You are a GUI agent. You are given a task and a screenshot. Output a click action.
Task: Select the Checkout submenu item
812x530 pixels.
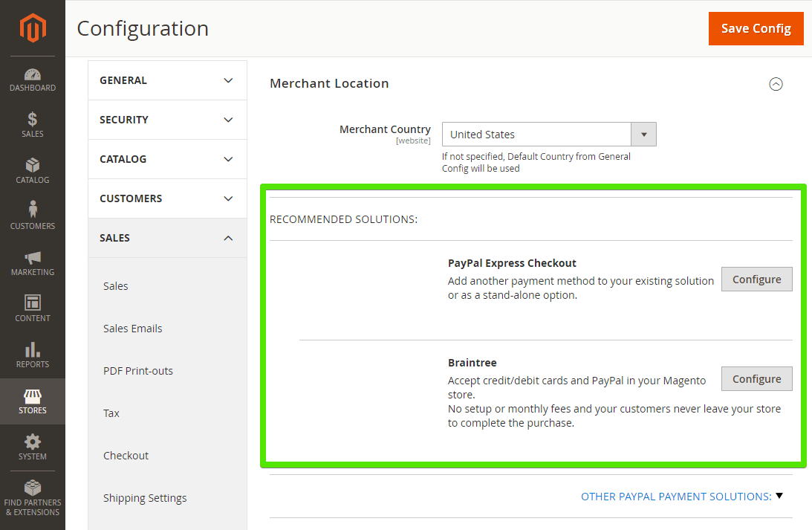pos(126,456)
